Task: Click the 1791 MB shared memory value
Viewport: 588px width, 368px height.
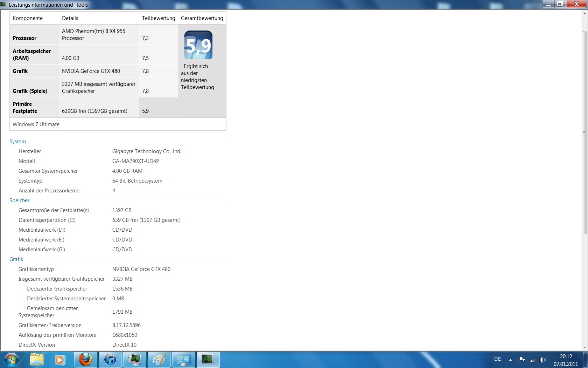Action: 122,312
